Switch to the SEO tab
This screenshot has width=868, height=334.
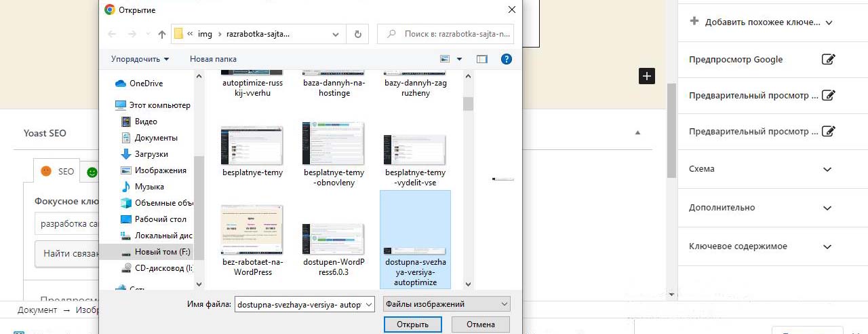point(58,172)
